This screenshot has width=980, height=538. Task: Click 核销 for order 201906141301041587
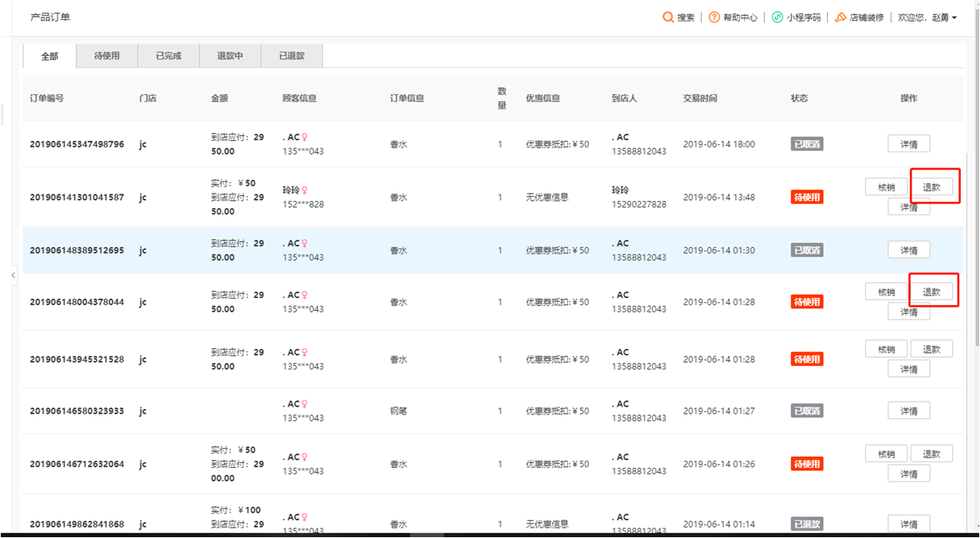pos(886,187)
